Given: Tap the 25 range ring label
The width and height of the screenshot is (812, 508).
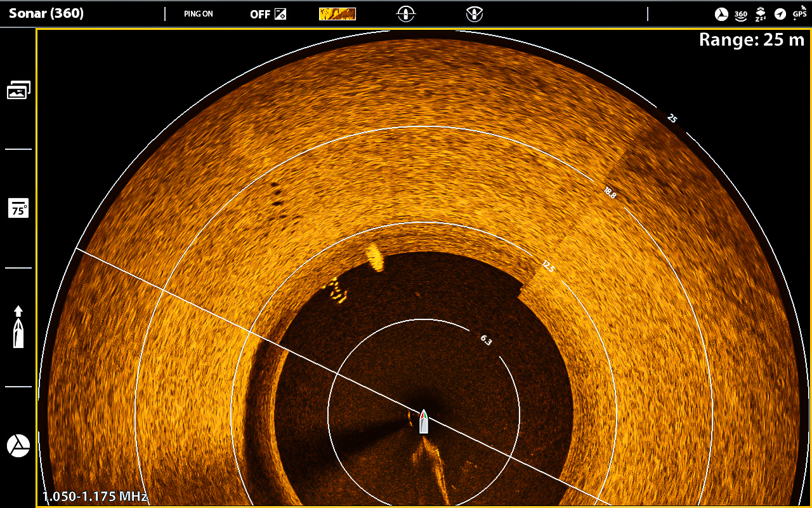Looking at the screenshot, I should [672, 118].
